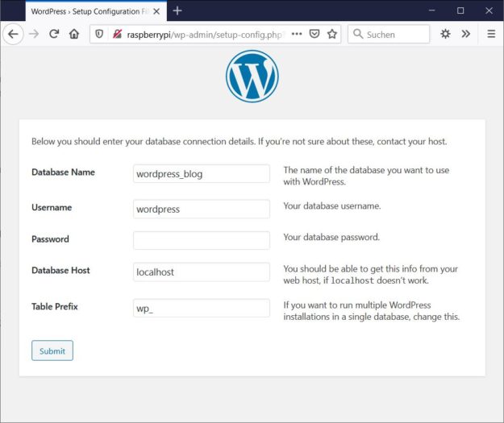504x423 pixels.
Task: Open the page actions three-dot menu
Action: tap(297, 34)
